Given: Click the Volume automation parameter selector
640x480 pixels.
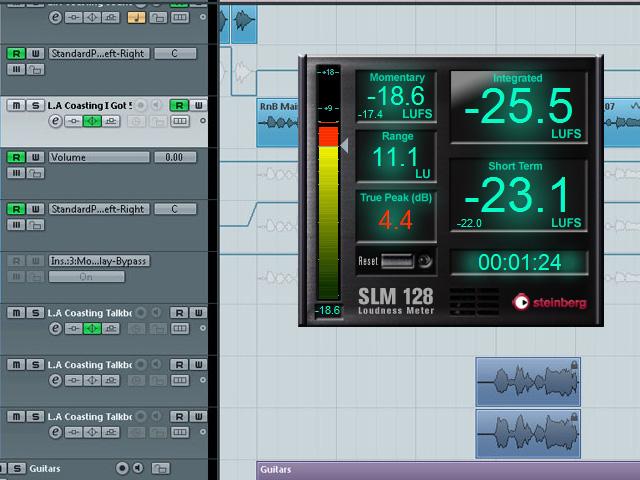Looking at the screenshot, I should point(98,157).
